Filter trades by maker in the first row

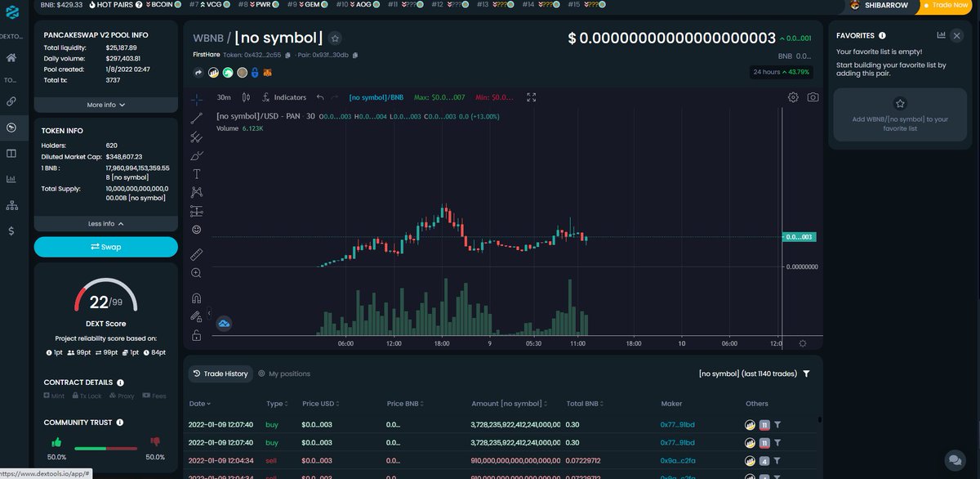coord(777,424)
